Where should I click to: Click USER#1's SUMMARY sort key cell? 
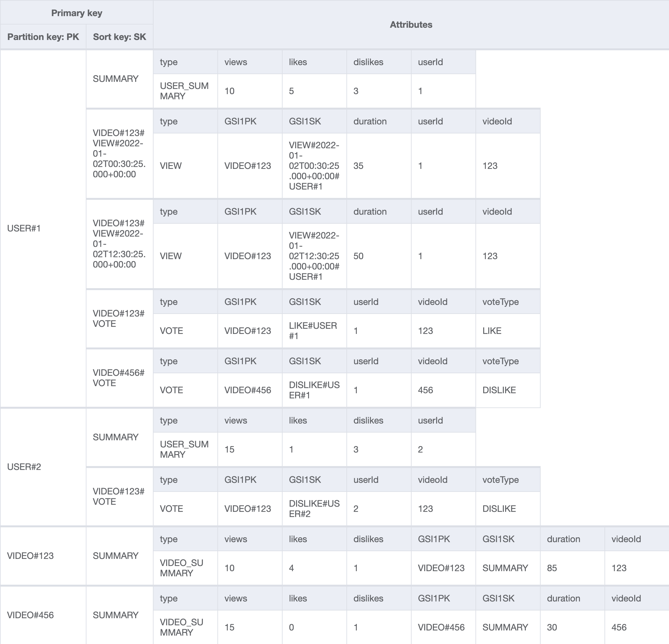point(119,79)
